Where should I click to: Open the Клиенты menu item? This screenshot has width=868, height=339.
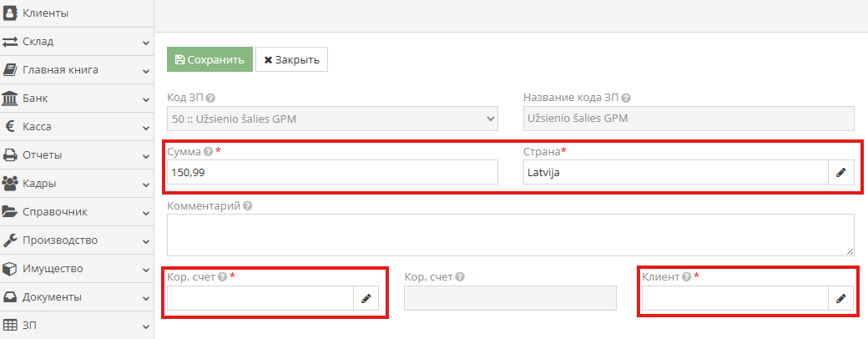click(77, 13)
